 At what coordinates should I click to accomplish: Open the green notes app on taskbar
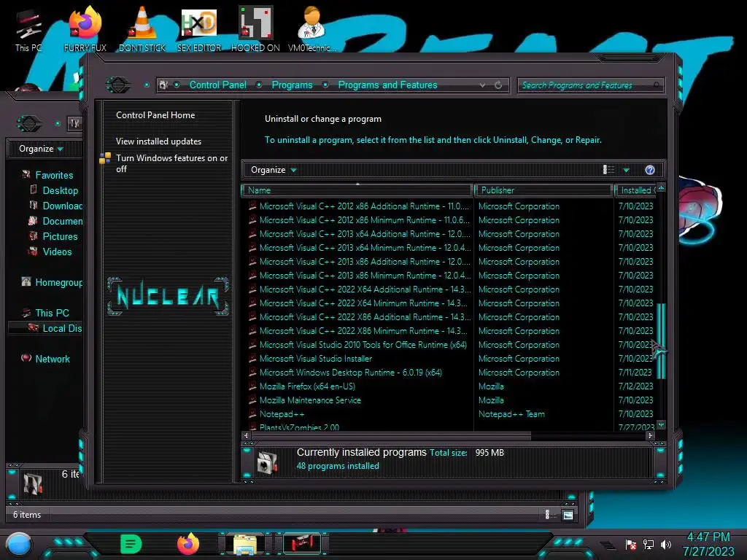coord(131,543)
